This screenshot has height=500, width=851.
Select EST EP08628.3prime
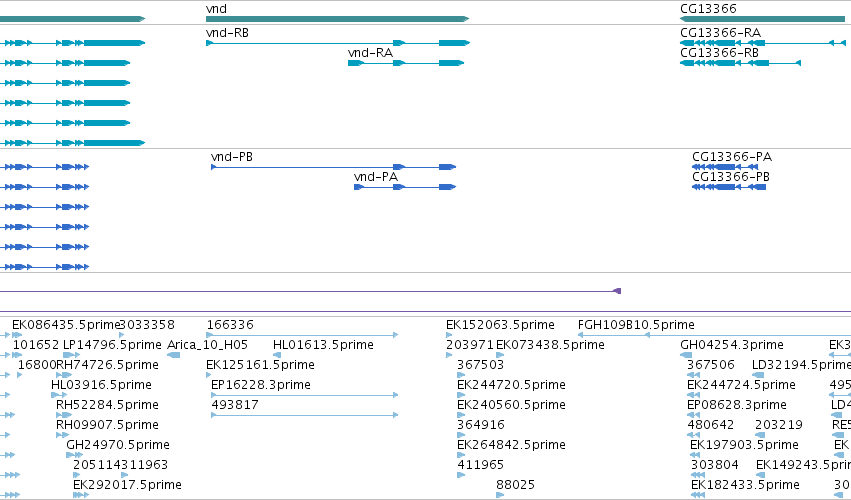(736, 405)
